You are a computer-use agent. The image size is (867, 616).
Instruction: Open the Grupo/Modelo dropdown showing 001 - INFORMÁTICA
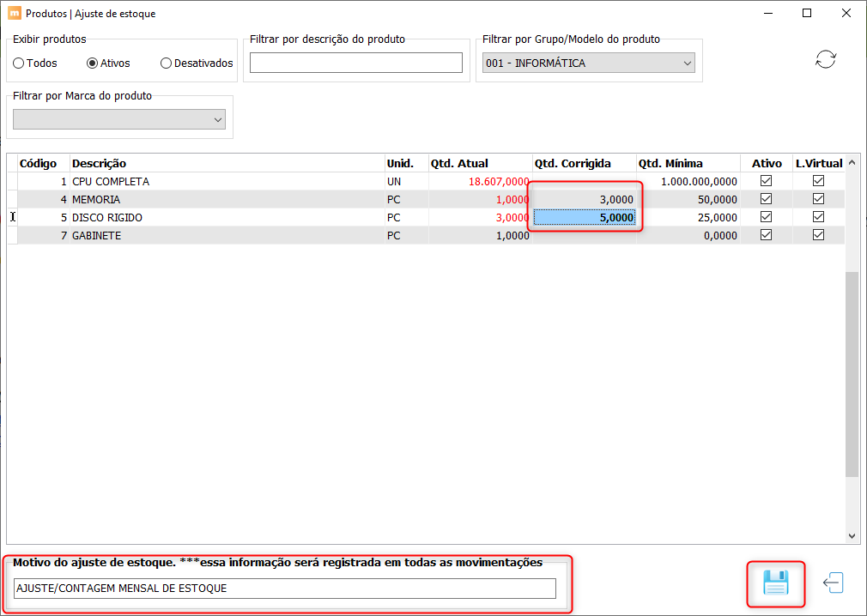(x=589, y=63)
